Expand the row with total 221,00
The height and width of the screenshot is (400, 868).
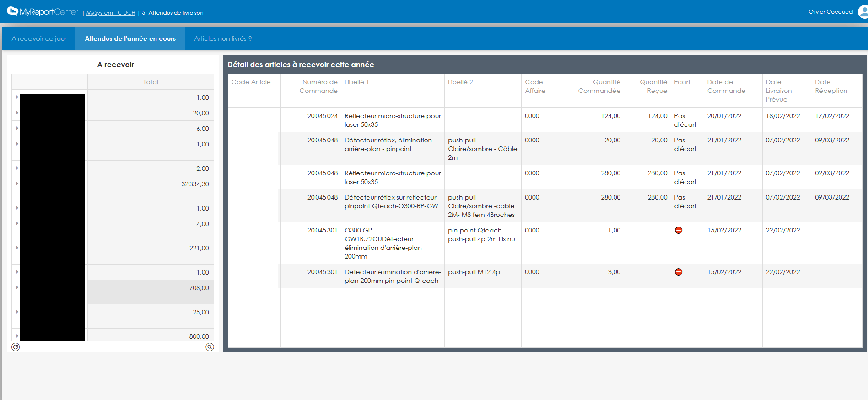[x=17, y=248]
